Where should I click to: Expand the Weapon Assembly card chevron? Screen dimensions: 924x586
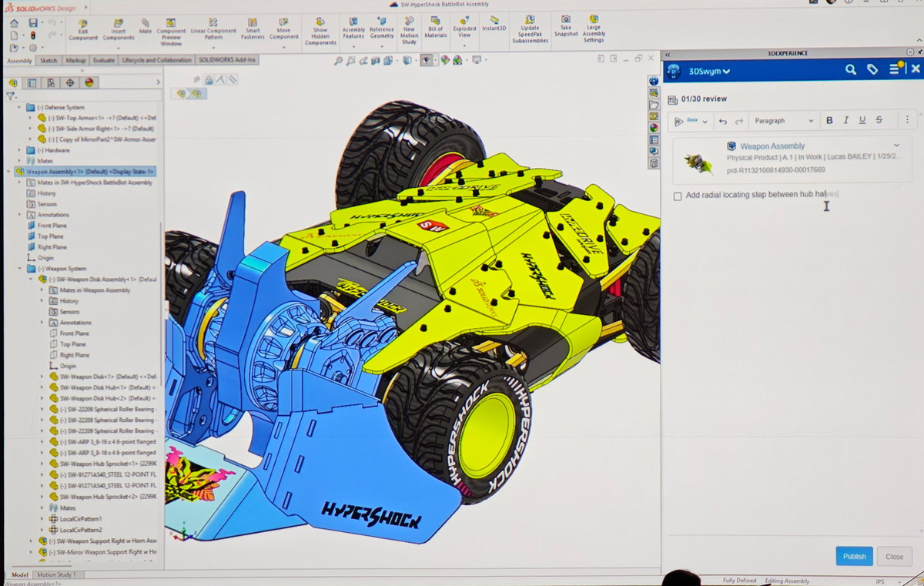(x=896, y=145)
